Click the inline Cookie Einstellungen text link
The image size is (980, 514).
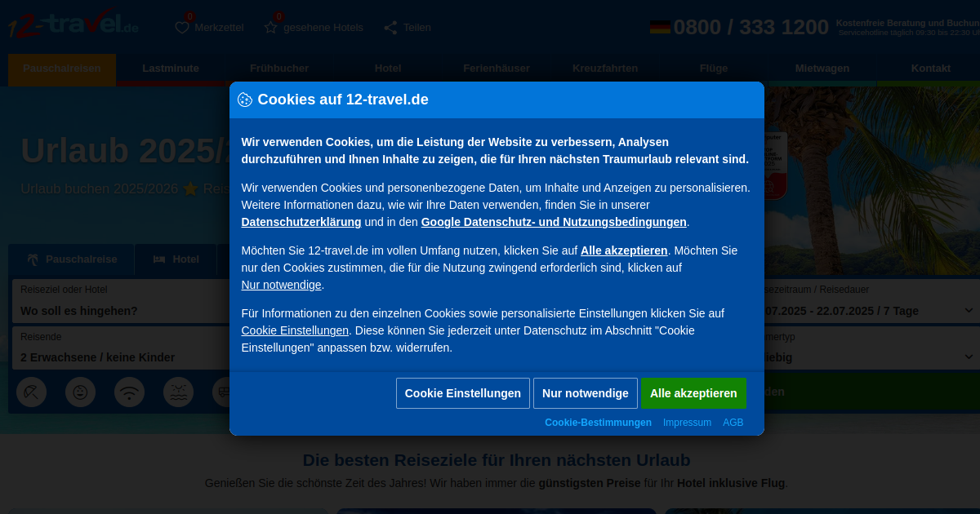pyautogui.click(x=295, y=330)
